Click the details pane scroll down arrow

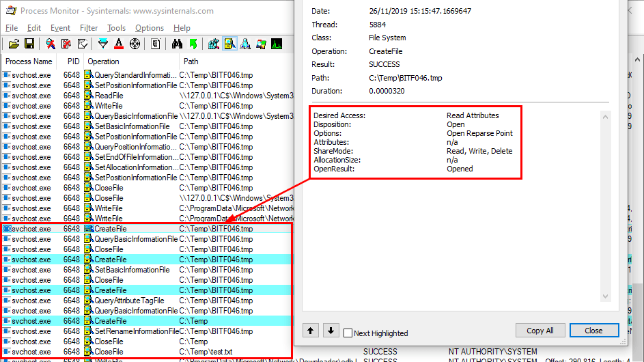pos(605,296)
